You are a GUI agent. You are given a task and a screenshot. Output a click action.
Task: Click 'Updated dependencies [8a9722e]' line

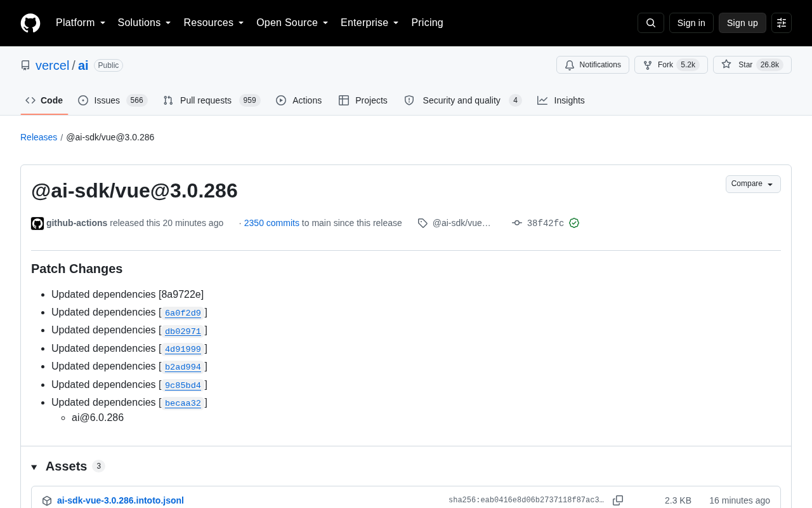pos(128,295)
